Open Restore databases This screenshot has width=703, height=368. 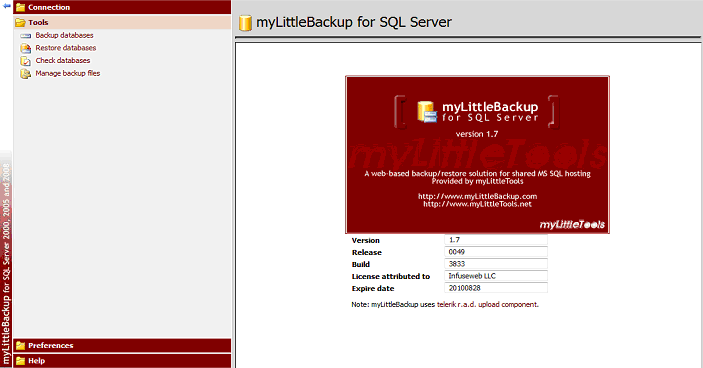point(66,48)
